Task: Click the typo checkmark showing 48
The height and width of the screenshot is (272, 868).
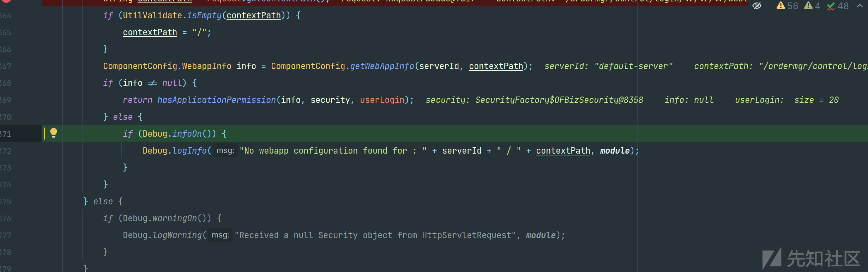Action: coord(838,6)
